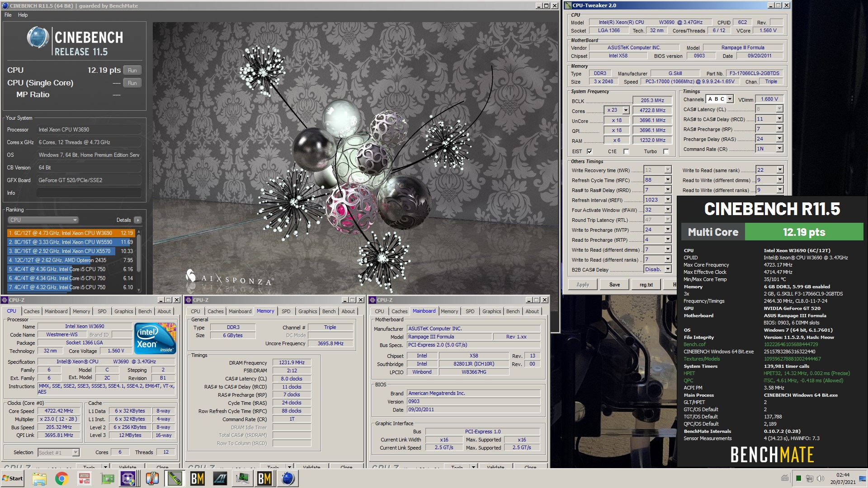This screenshot has height=488, width=868.
Task: Click the Details arrow icon in Ranking
Action: point(137,220)
